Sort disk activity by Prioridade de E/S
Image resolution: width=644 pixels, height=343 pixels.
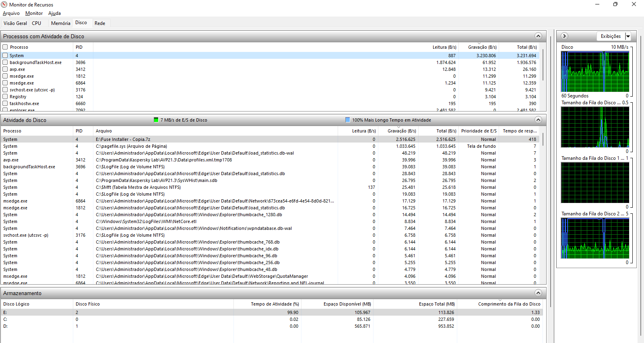[479, 131]
